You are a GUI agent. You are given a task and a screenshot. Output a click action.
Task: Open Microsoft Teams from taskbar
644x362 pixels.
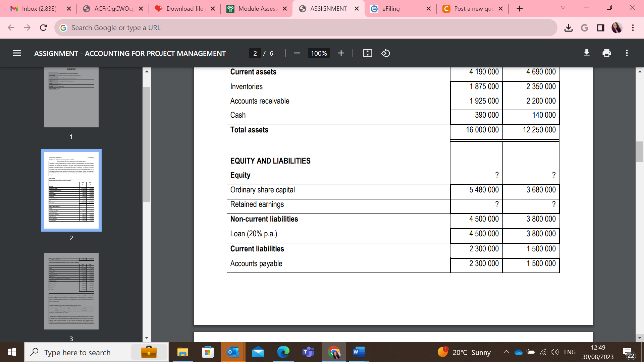[x=308, y=352]
